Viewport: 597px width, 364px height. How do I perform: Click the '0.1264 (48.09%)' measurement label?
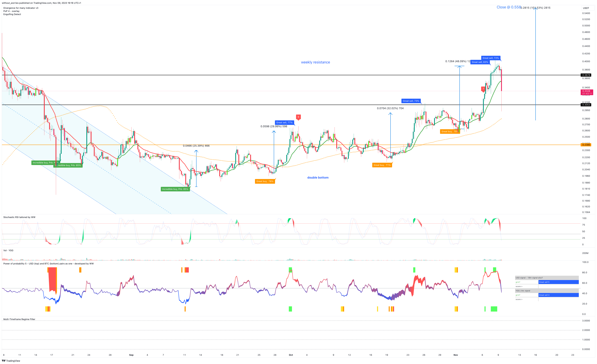click(458, 61)
